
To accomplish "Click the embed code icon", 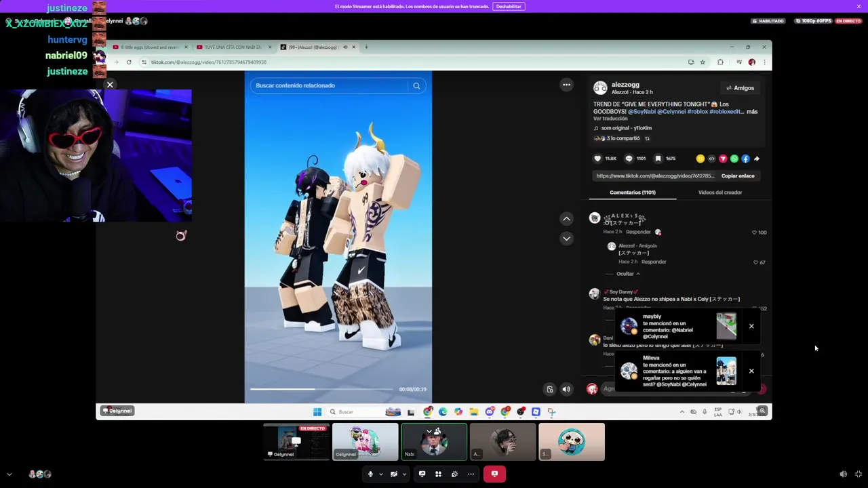I will pyautogui.click(x=711, y=159).
